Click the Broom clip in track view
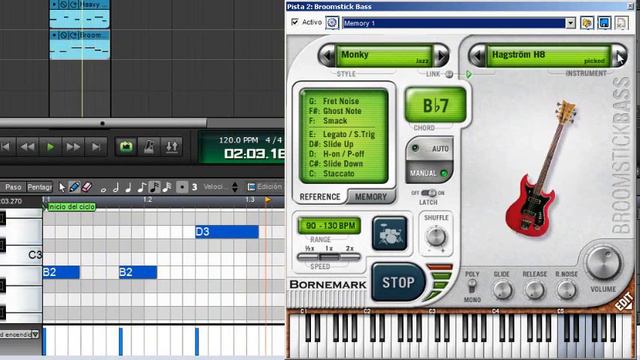 pos(80,45)
